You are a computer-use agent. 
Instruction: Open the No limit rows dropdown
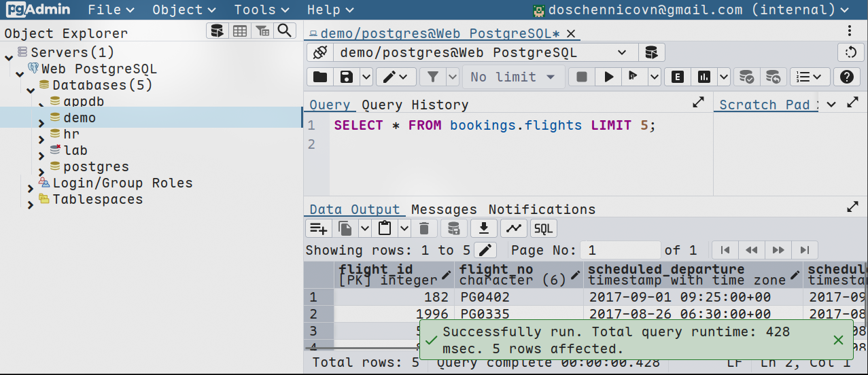513,77
